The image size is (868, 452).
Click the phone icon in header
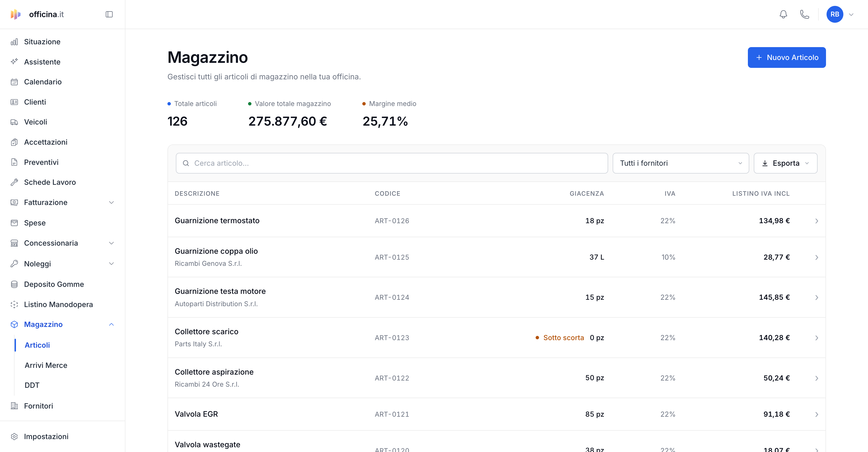805,14
